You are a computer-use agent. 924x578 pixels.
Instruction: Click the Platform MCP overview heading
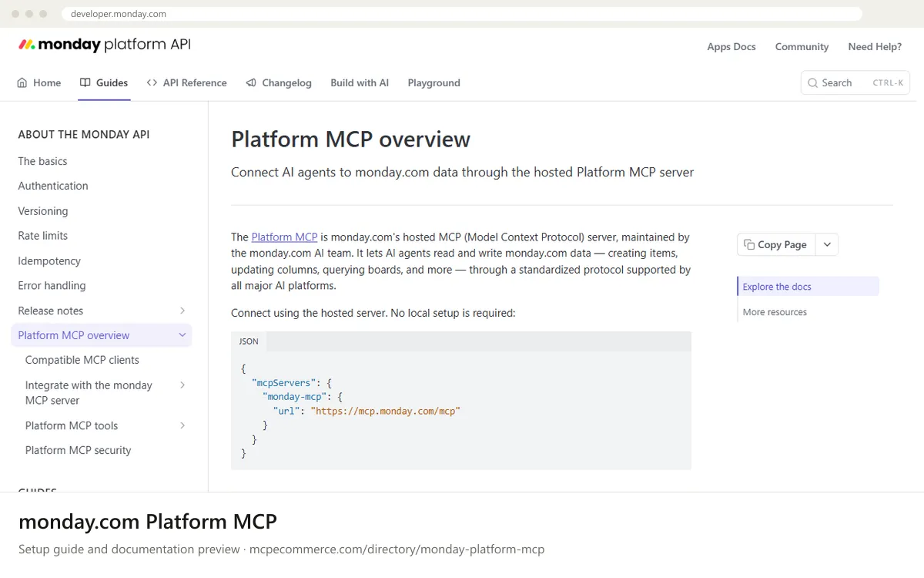[350, 139]
